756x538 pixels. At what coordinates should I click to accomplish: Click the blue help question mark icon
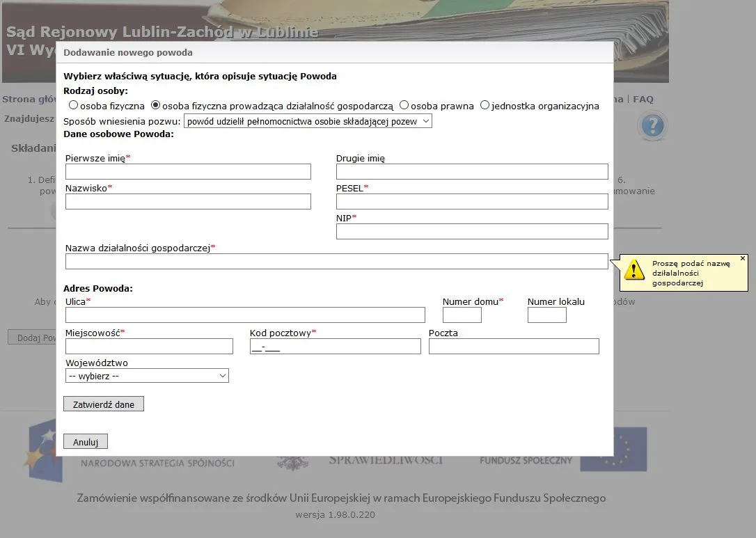pos(652,127)
